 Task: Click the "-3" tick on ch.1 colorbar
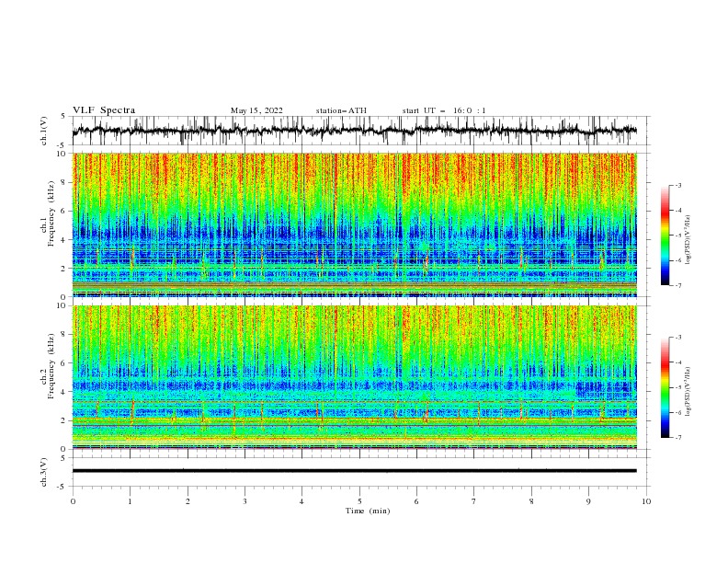coord(677,186)
